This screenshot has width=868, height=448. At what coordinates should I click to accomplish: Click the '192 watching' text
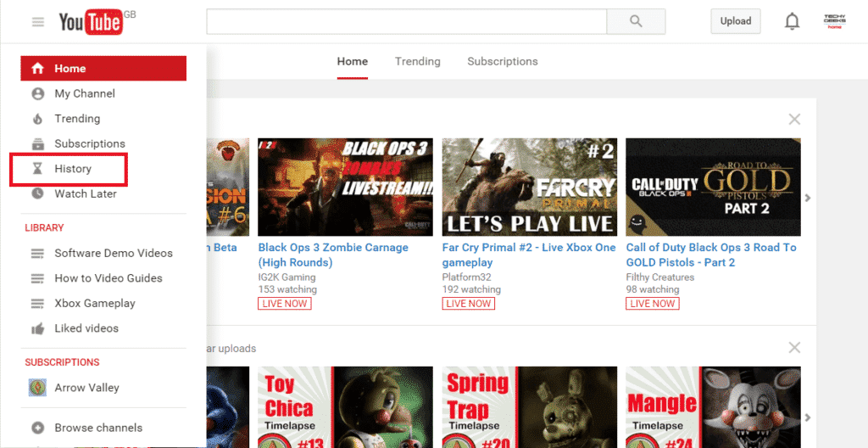tap(471, 289)
